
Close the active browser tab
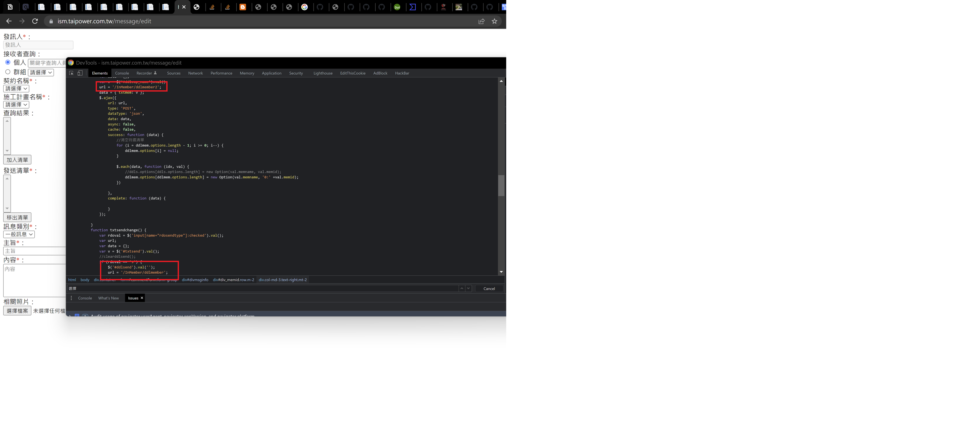(184, 7)
